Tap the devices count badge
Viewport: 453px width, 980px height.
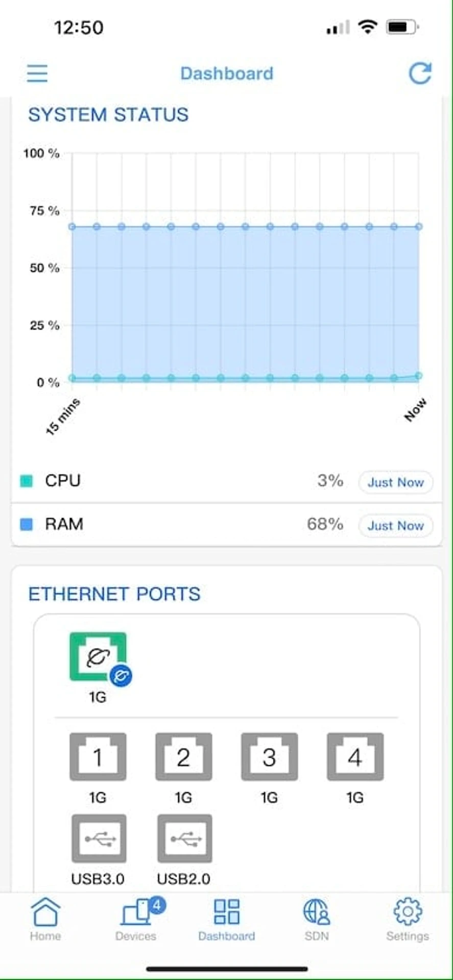point(157,905)
